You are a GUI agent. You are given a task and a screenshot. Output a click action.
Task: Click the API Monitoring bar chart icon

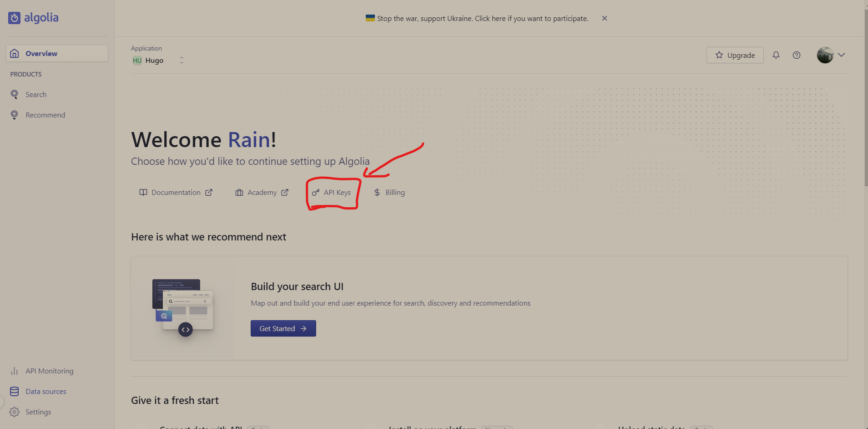(x=15, y=371)
